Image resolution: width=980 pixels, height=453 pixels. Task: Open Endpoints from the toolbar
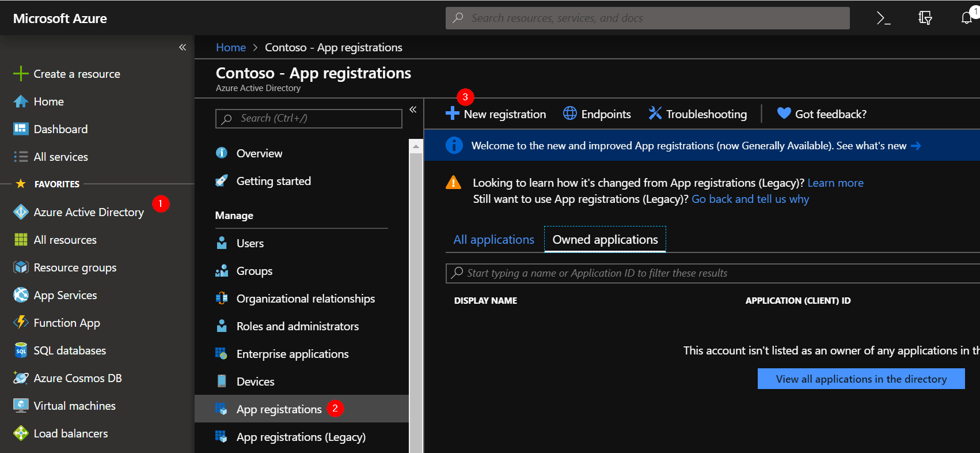pyautogui.click(x=597, y=114)
